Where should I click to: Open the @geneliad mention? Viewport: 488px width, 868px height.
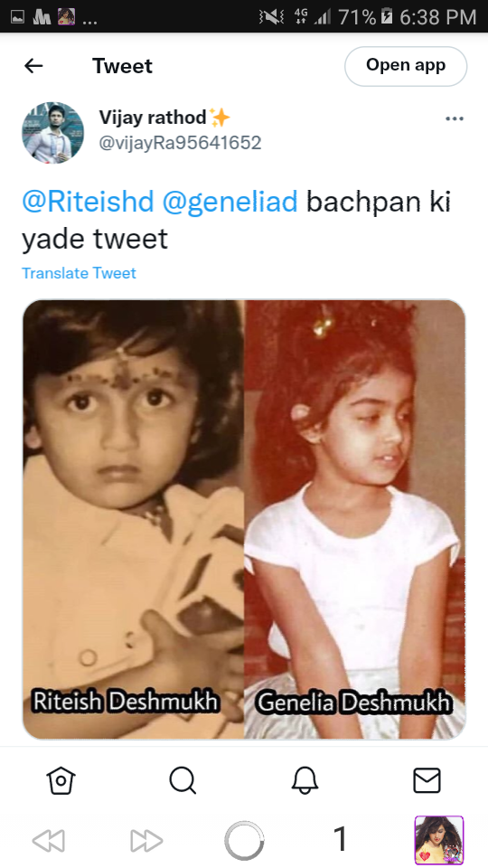point(230,202)
